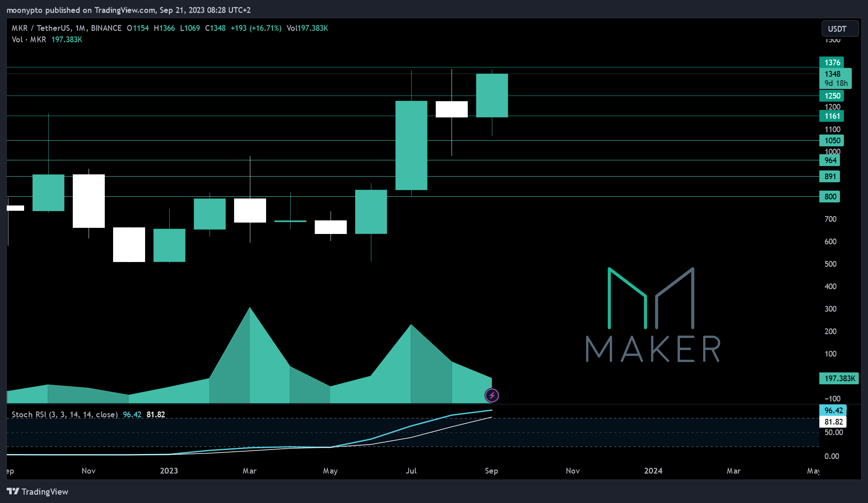Click the O1154 open value in header

point(138,28)
